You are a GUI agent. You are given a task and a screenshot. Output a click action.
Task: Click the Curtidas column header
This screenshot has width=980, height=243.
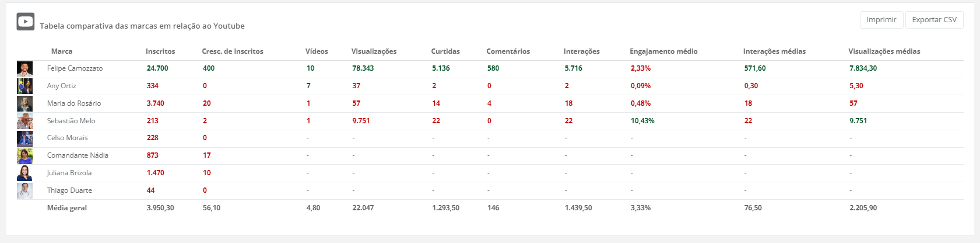(x=445, y=51)
